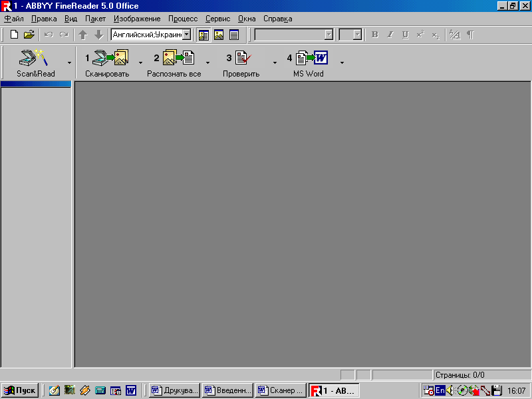Screen dimensions: 532x399
Task: Expand the Сканировать dropdown arrow
Action: point(140,63)
